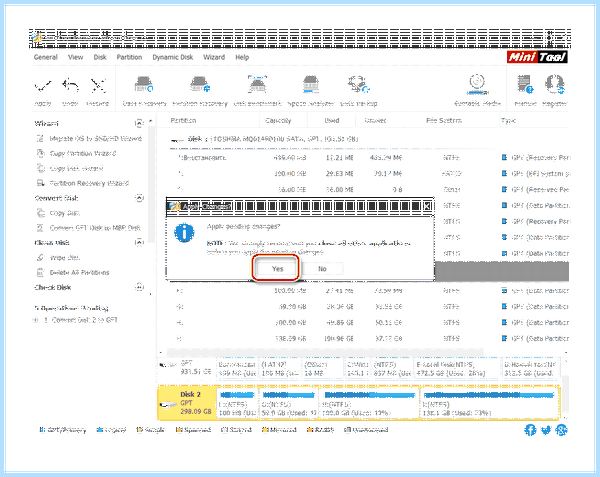Confirm changes with the Yes button

click(x=277, y=269)
